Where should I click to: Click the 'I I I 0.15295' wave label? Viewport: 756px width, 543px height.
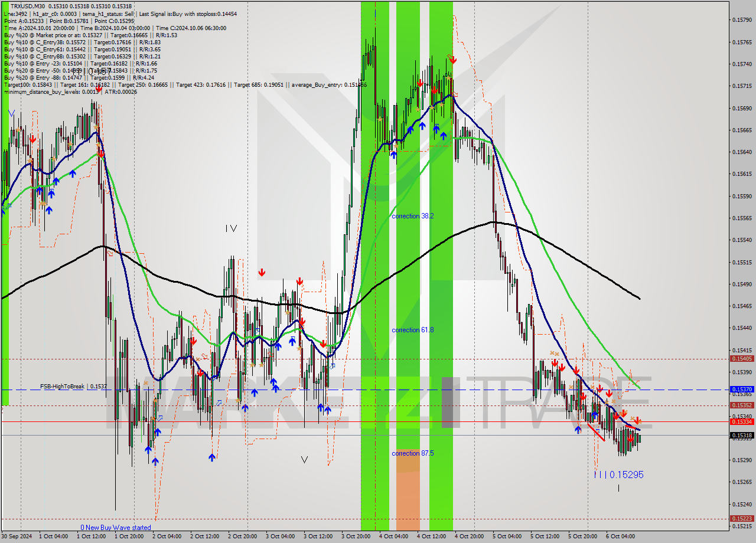click(x=618, y=475)
